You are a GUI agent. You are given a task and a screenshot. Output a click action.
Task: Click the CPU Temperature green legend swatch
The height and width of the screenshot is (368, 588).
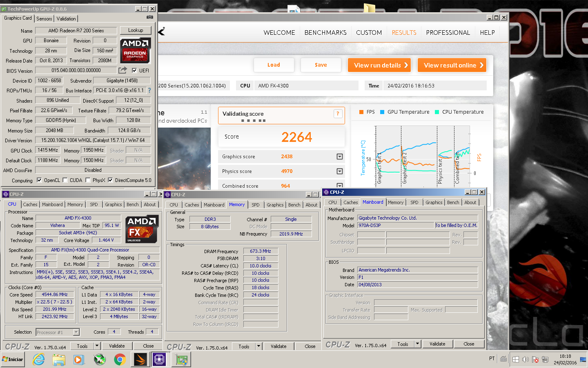pos(437,112)
